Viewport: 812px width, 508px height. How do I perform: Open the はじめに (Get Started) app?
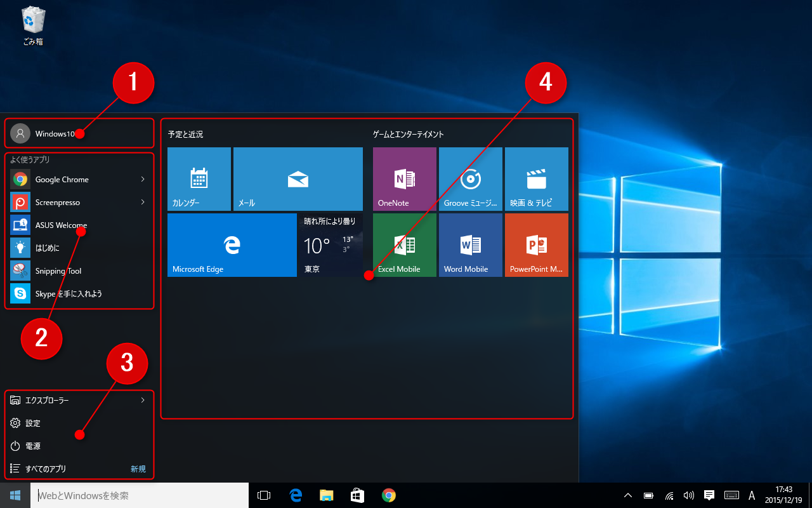coord(79,248)
